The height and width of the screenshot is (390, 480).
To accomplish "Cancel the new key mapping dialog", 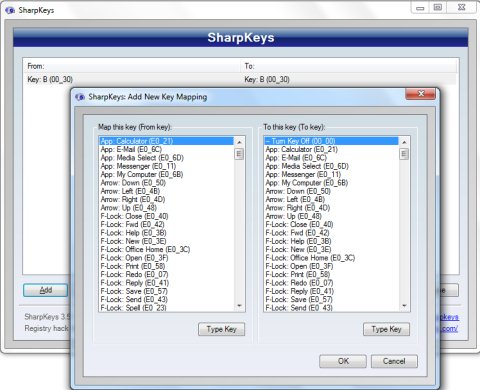I will [394, 361].
